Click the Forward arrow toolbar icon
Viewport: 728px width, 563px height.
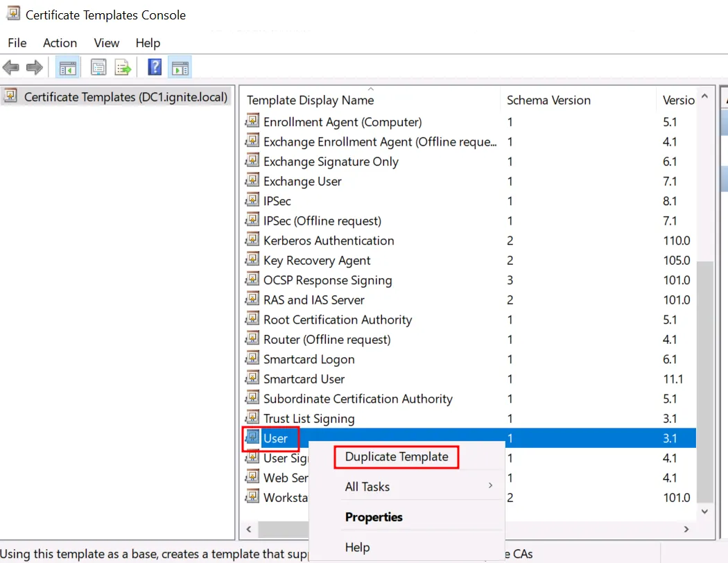pyautogui.click(x=34, y=67)
